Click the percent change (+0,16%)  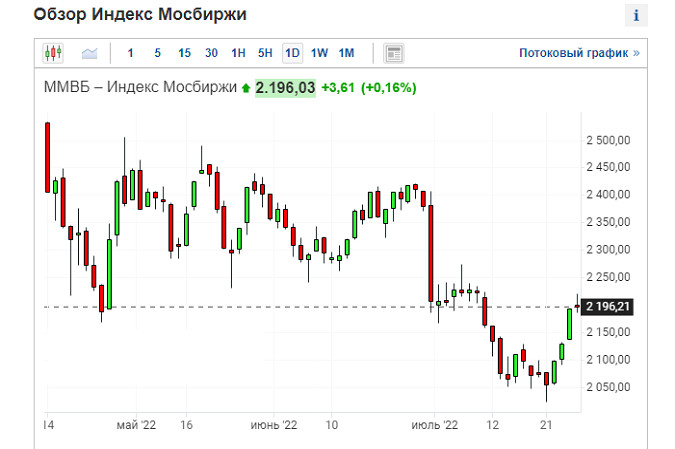coord(389,88)
